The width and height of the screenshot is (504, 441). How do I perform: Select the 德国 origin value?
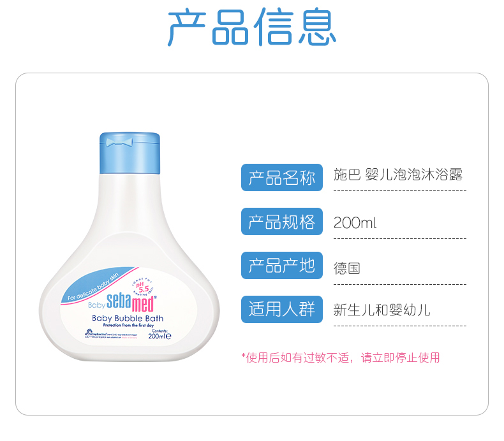[x=346, y=268]
